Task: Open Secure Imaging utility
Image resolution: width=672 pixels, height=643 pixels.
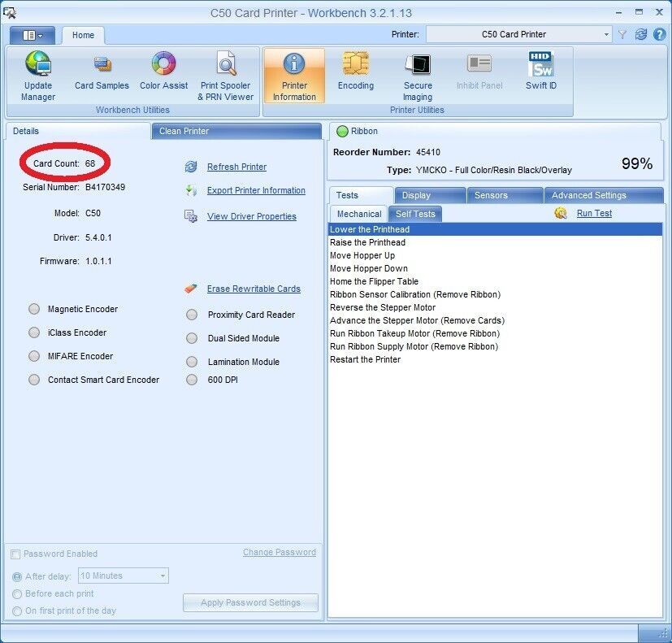Action: [x=418, y=76]
